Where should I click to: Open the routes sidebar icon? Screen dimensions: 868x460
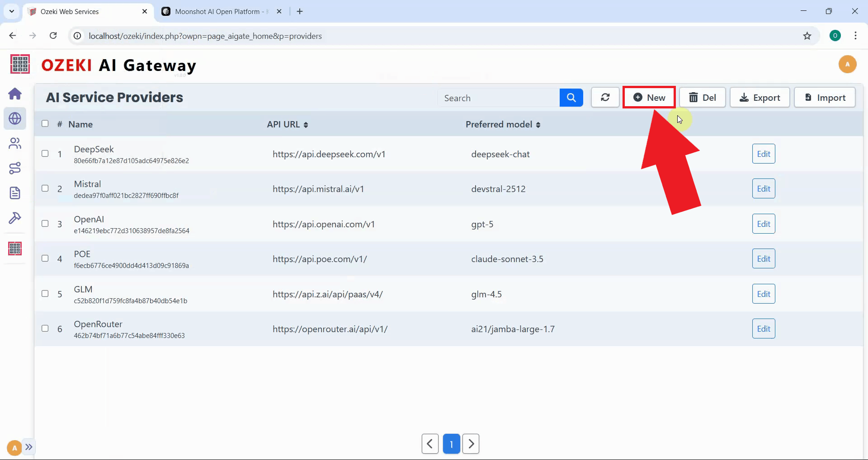coord(15,168)
